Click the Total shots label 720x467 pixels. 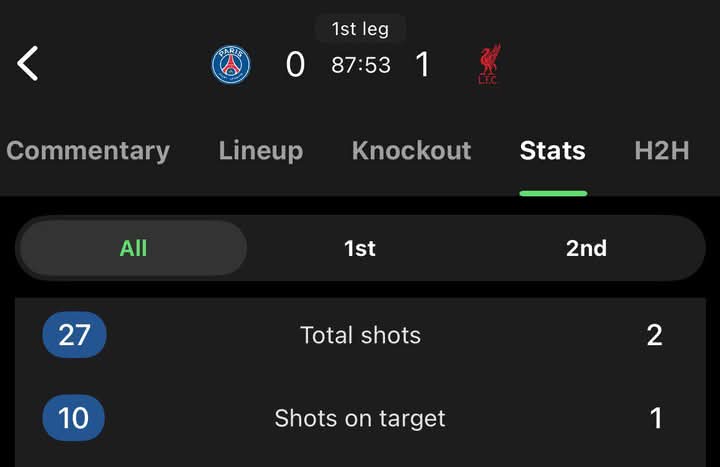click(x=360, y=335)
